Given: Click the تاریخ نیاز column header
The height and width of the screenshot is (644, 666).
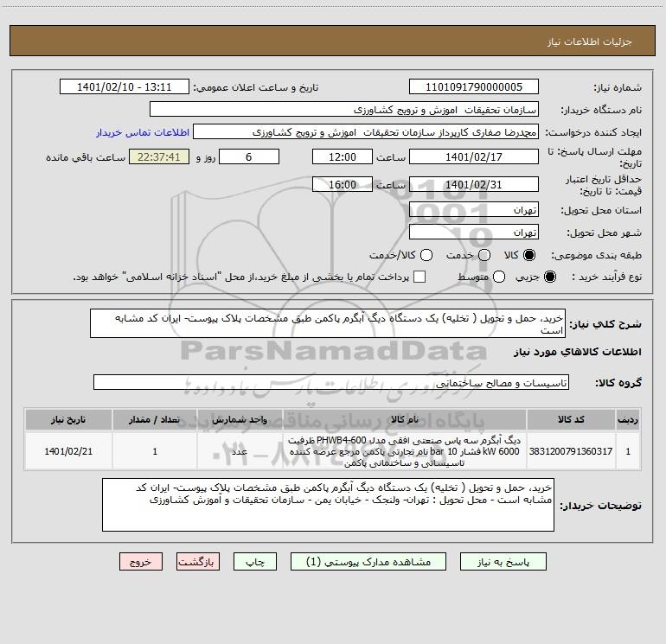Looking at the screenshot, I should [x=68, y=419].
